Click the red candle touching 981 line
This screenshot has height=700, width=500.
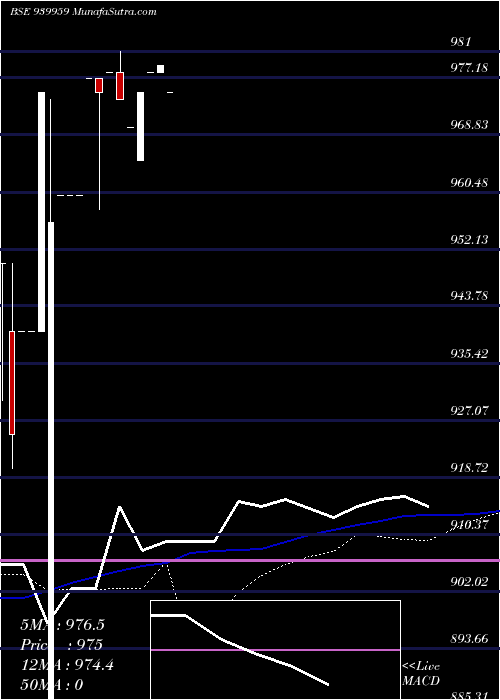120,86
